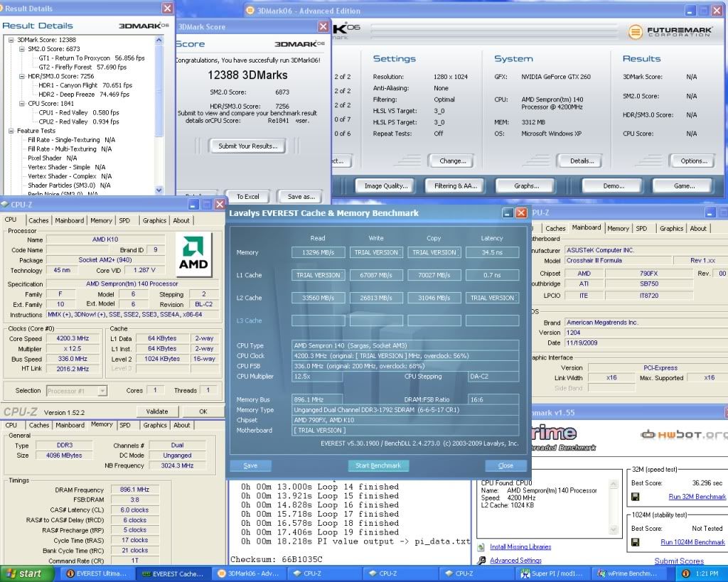The image size is (728, 582).
Task: Collapse the Feature Tests tree node
Action: 11,131
